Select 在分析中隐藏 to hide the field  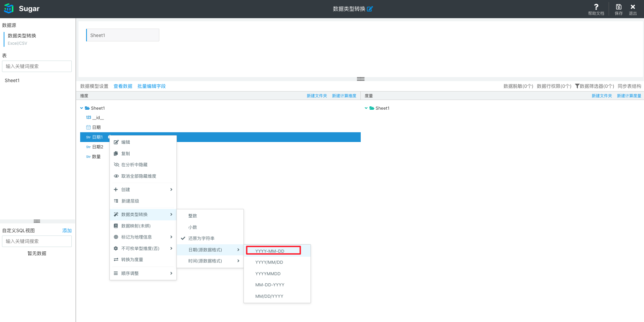coord(134,165)
